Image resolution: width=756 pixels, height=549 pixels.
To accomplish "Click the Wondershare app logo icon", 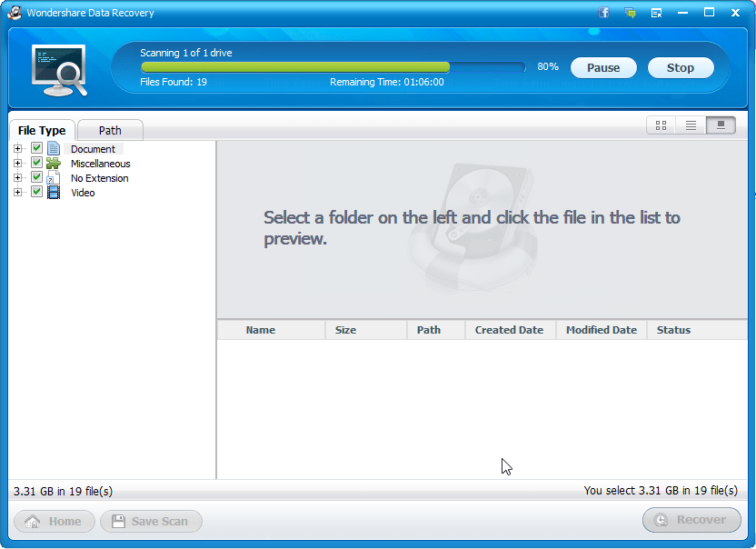I will click(x=15, y=13).
